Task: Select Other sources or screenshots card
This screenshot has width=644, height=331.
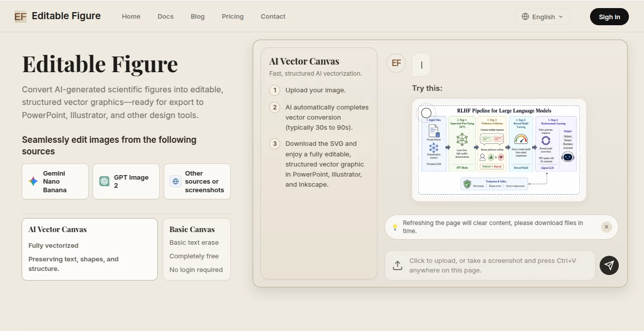Action: point(198,181)
